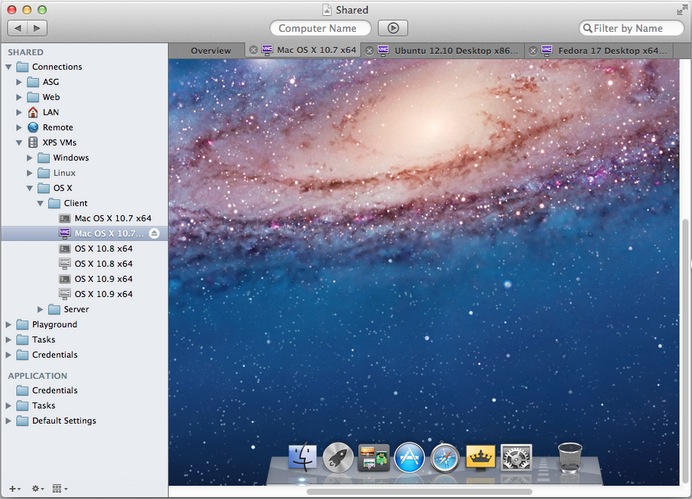Viewport: 692px width, 499px height.
Task: Expand the Windows folder in sidebar
Action: tap(31, 158)
